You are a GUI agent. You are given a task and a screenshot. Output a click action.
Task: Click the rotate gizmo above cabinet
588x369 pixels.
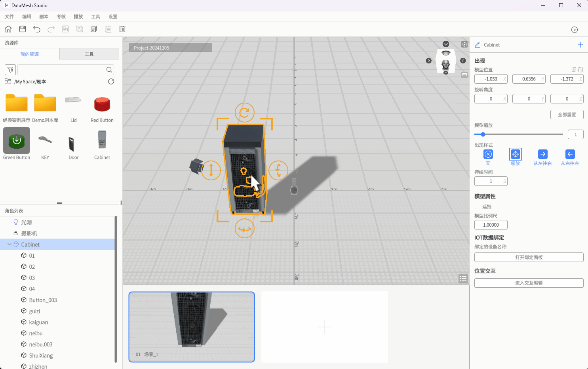(x=245, y=113)
